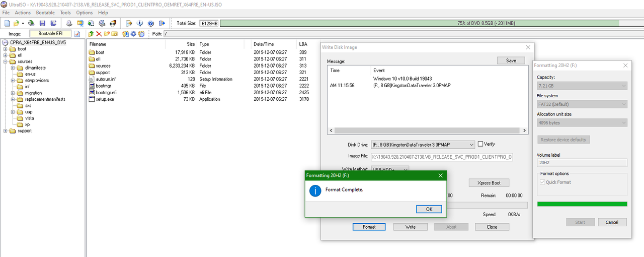This screenshot has height=257, width=644.
Task: Click the green format progress bar
Action: coord(582,204)
